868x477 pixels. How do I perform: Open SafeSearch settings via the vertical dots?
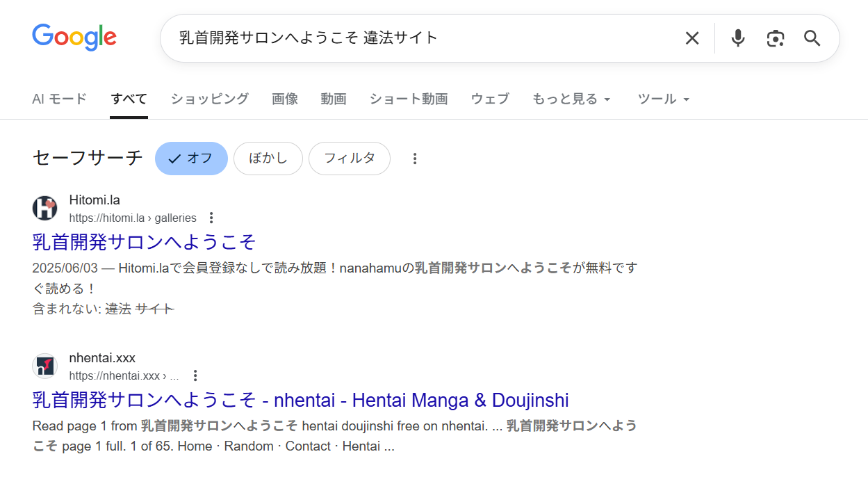click(x=415, y=159)
